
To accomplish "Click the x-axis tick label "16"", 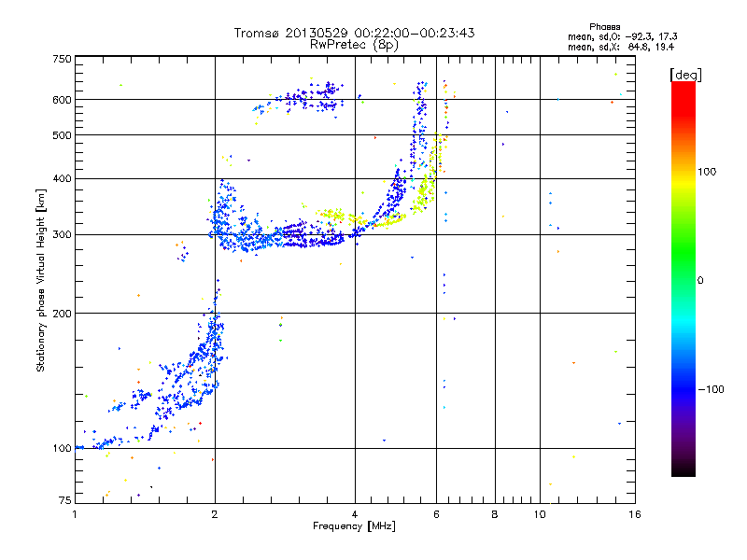I will click(x=635, y=514).
